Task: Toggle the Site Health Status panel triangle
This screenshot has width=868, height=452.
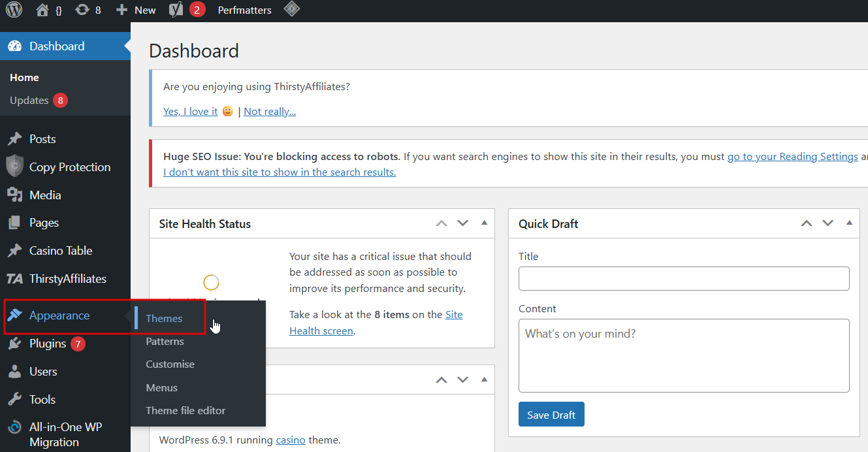Action: click(x=484, y=223)
